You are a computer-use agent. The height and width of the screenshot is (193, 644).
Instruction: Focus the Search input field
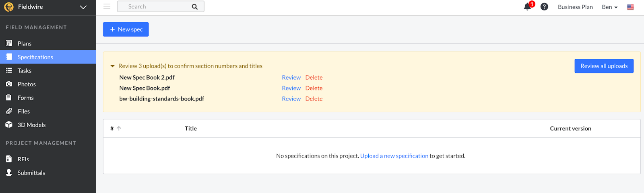[157, 7]
